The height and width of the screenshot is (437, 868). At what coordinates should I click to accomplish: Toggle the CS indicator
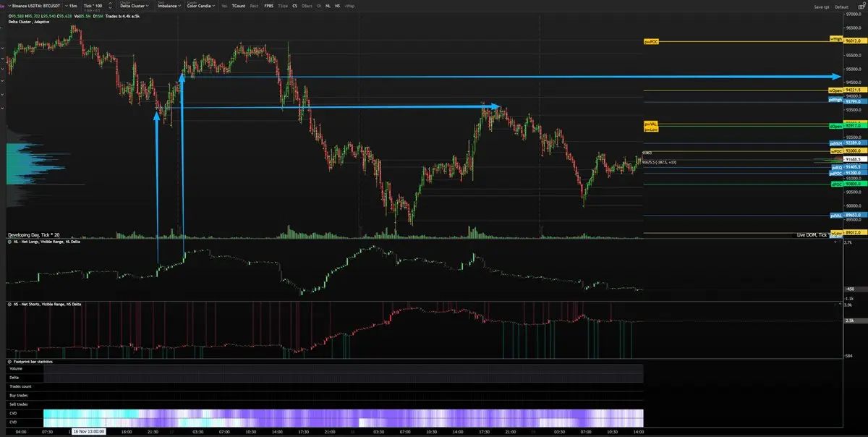point(294,6)
